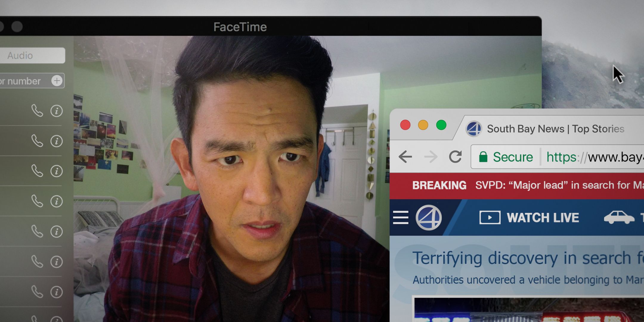Click the browser back arrow

[405, 157]
